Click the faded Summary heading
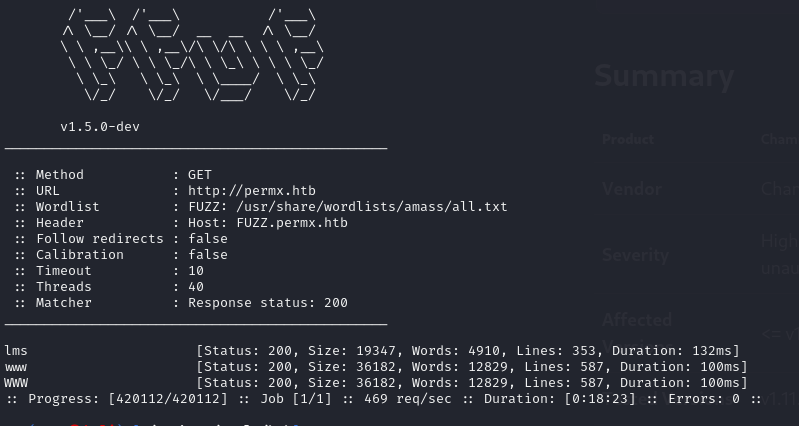Image resolution: width=799 pixels, height=426 pixels. tap(664, 77)
